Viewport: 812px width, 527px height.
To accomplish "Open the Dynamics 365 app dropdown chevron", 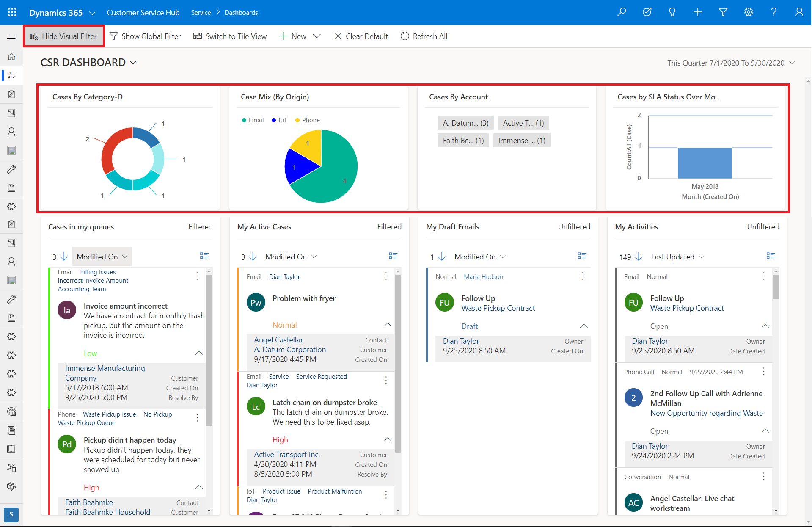I will 92,13.
